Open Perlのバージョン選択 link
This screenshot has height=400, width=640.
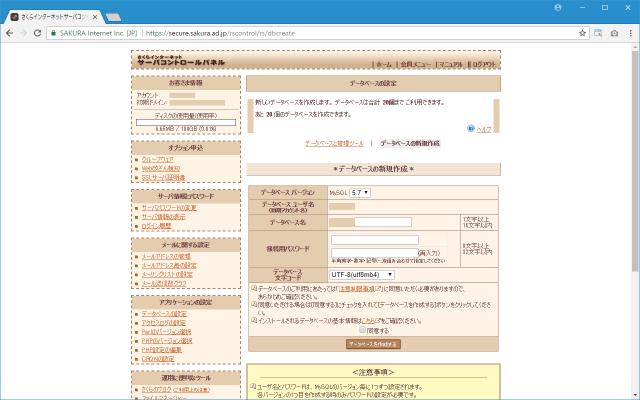click(x=166, y=332)
